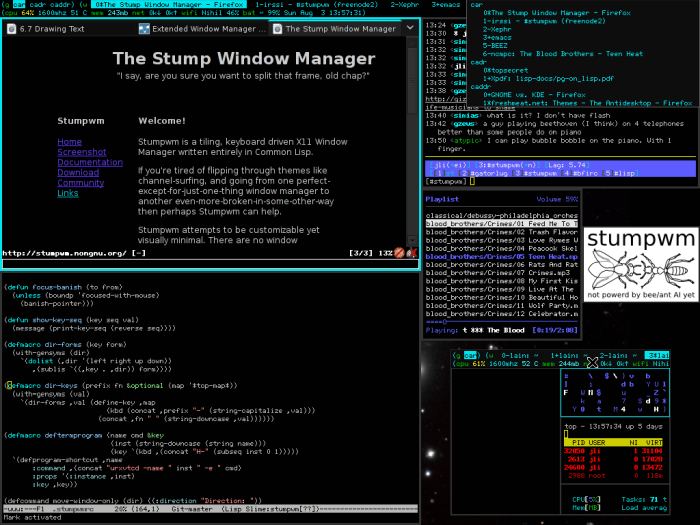
Task: Select the '05 Teen Heat' playlist entry
Action: click(x=500, y=256)
